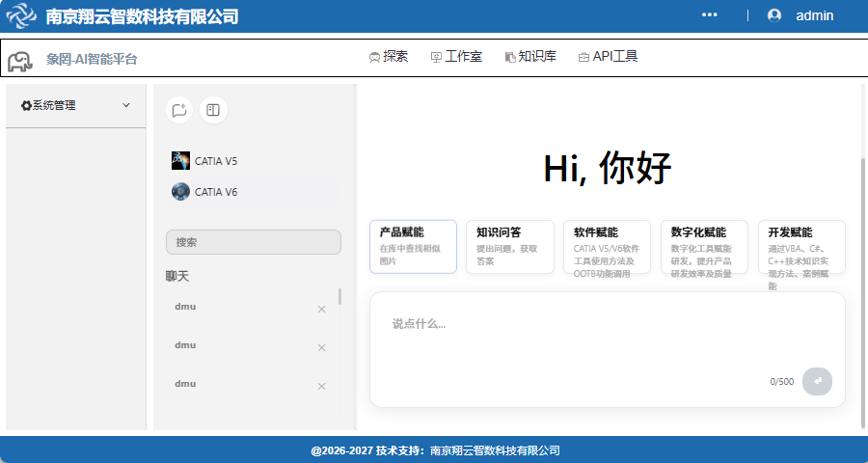868x463 pixels.
Task: Open the first dmu chat
Action: 185,307
